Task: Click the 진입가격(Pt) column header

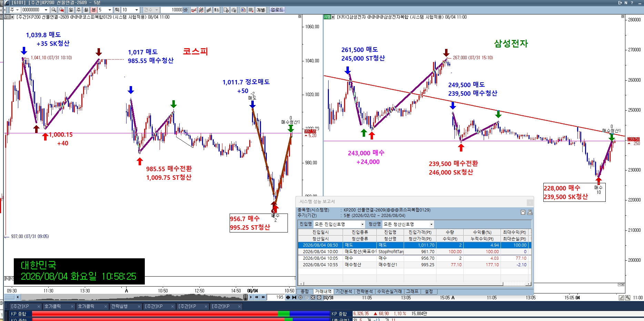Action: 420,232
